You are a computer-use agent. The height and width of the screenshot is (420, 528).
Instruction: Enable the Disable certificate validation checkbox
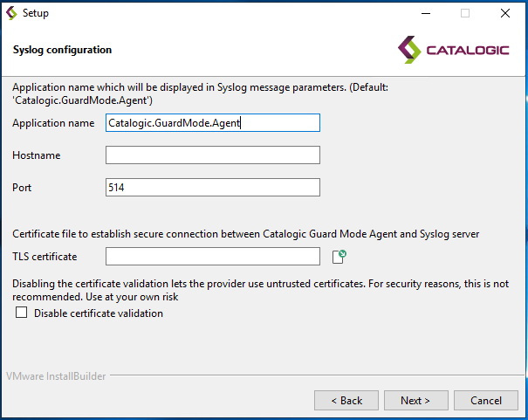[x=21, y=313]
